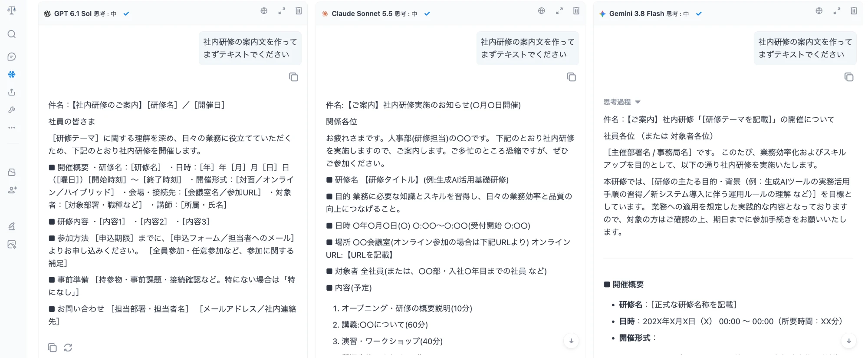Open the three-dots more menu in sidebar
The width and height of the screenshot is (868, 358).
tap(12, 128)
